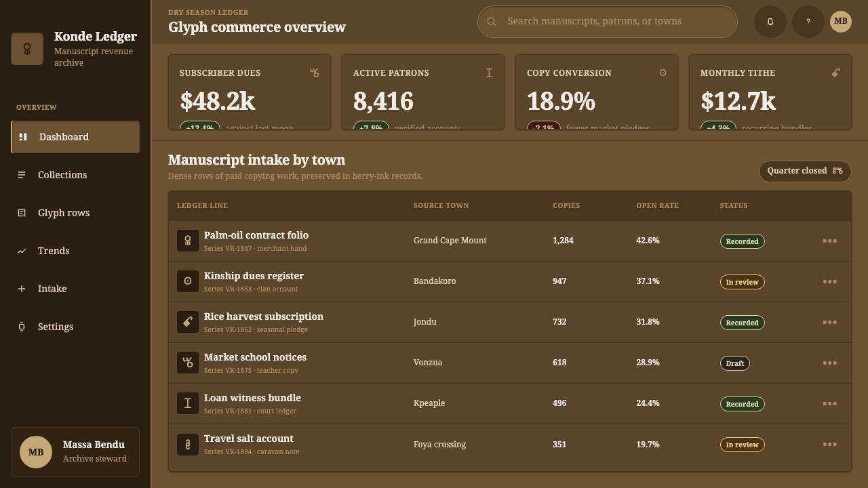Click the Dashboard sidebar icon
Screen dimensions: 868x488
[x=23, y=137]
